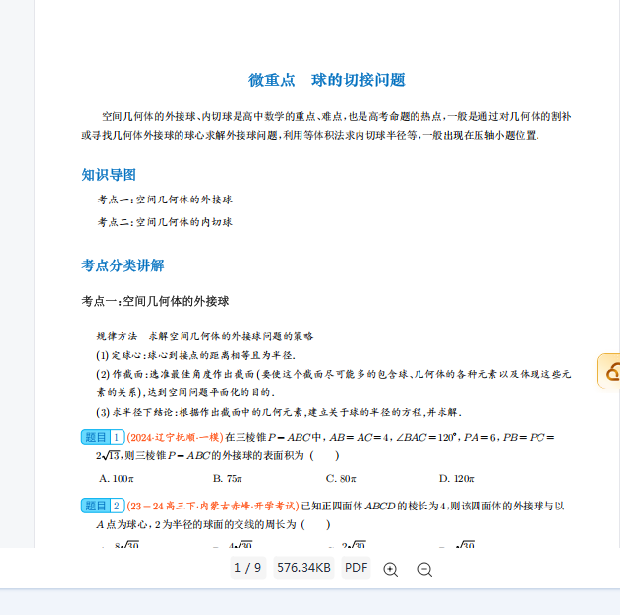
Task: Choose answer option D. 120π
Action: (x=456, y=478)
